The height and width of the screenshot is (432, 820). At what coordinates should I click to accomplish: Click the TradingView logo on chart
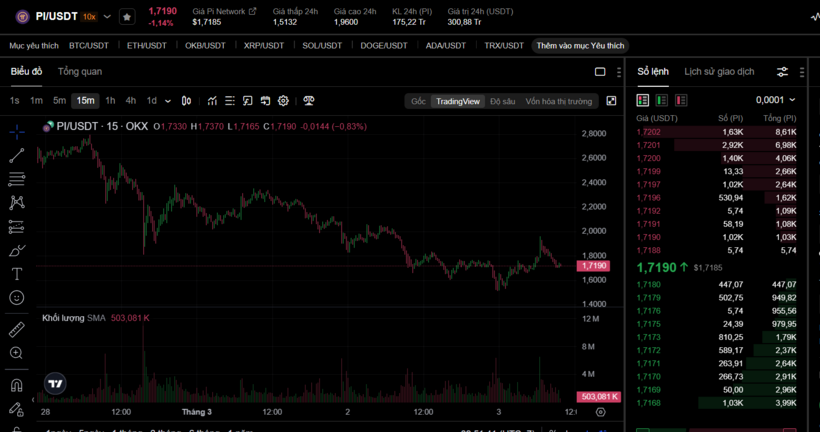pos(55,384)
